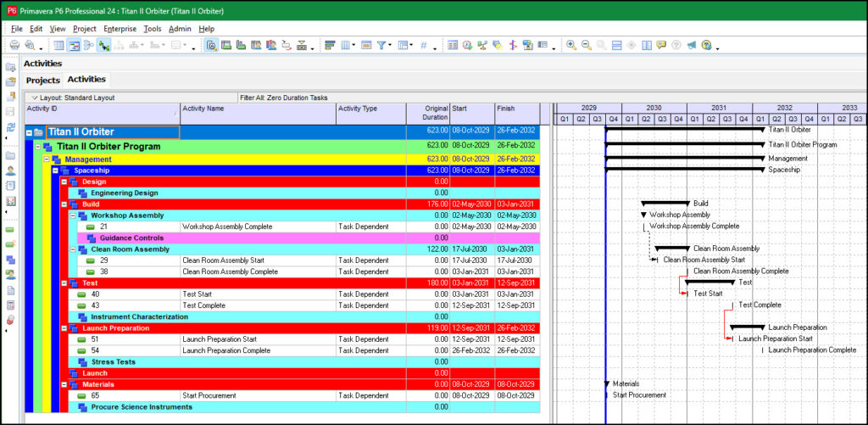Screen dimensions: 868x425
Task: Click the yellow Discussion comment icon
Action: click(x=661, y=46)
